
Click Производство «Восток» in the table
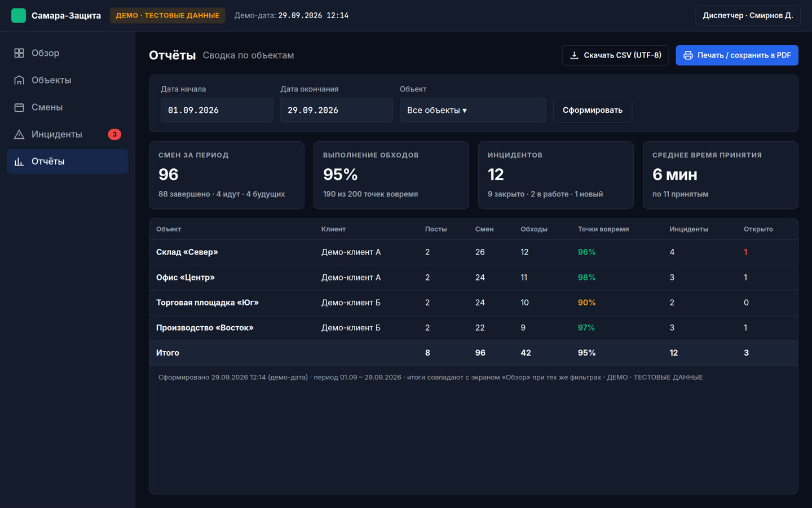pyautogui.click(x=205, y=328)
